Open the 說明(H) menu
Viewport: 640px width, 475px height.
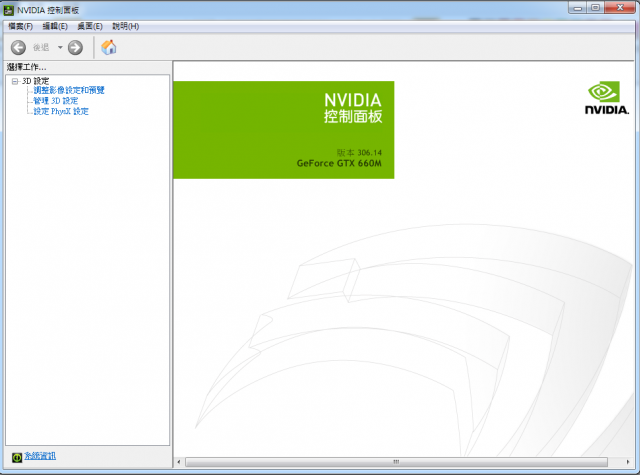coord(125,26)
